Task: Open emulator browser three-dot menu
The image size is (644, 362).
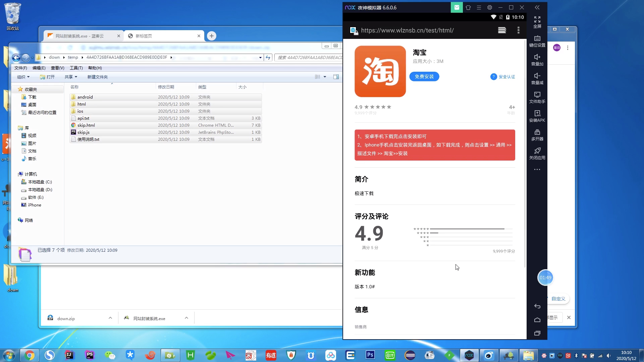Action: pos(518,30)
